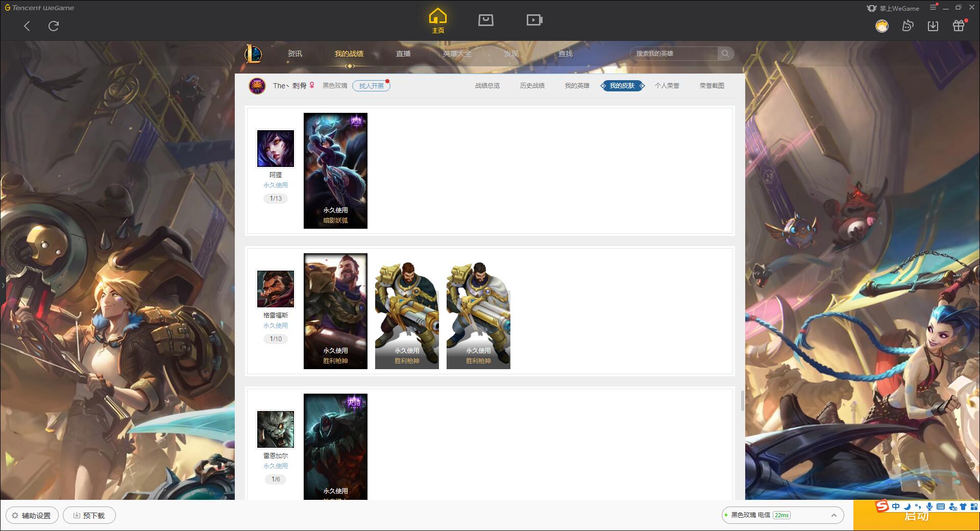
Task: Open the 雷恩加尔 skin card
Action: 335,447
